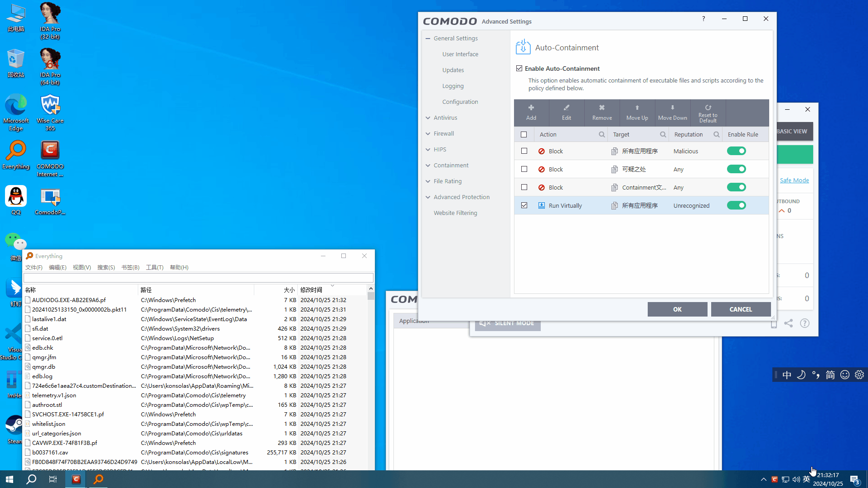Uncheck Enable Auto-Containment checkbox

pyautogui.click(x=519, y=68)
